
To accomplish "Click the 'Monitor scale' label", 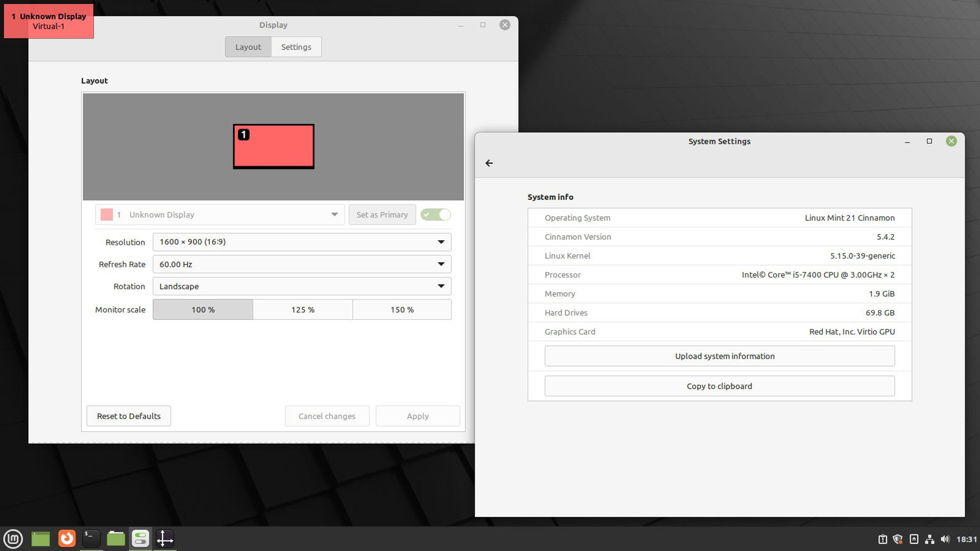I will [120, 310].
